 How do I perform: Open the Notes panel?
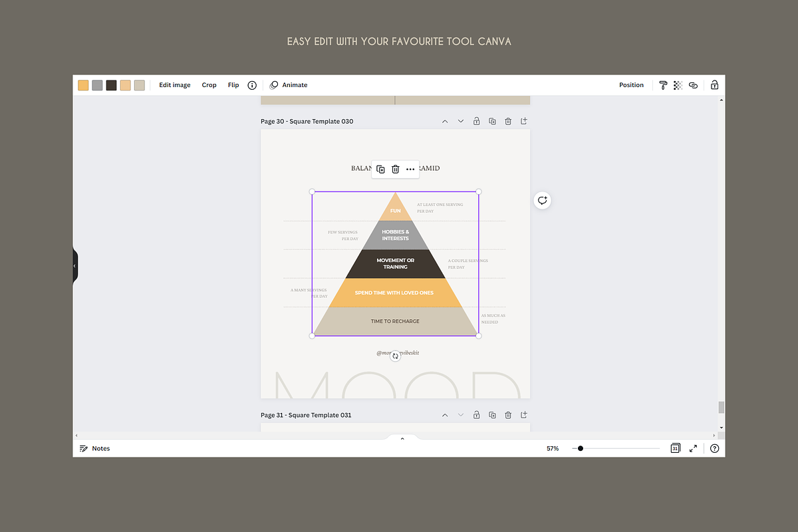94,449
